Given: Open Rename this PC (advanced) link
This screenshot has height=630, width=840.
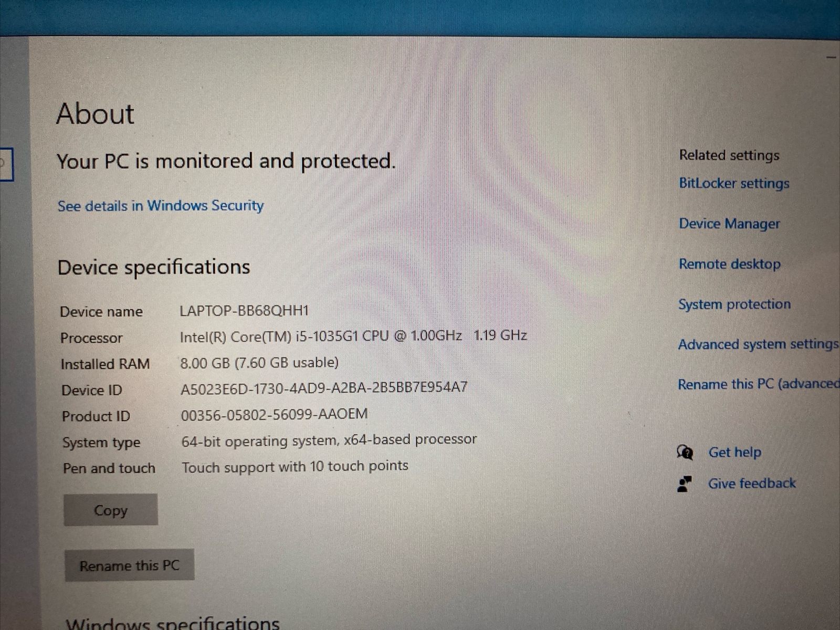Looking at the screenshot, I should click(759, 384).
